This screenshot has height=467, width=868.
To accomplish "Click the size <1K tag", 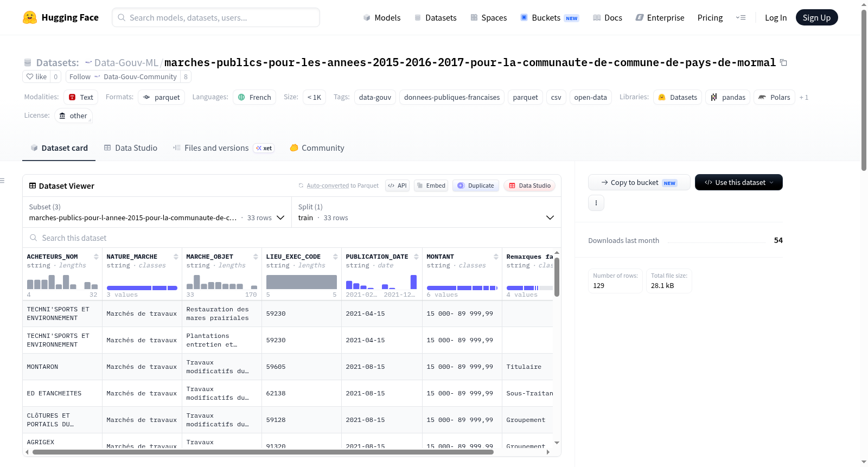I will [x=314, y=97].
